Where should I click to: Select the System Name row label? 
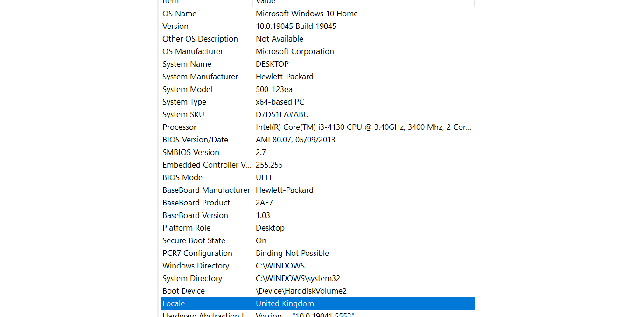(187, 64)
